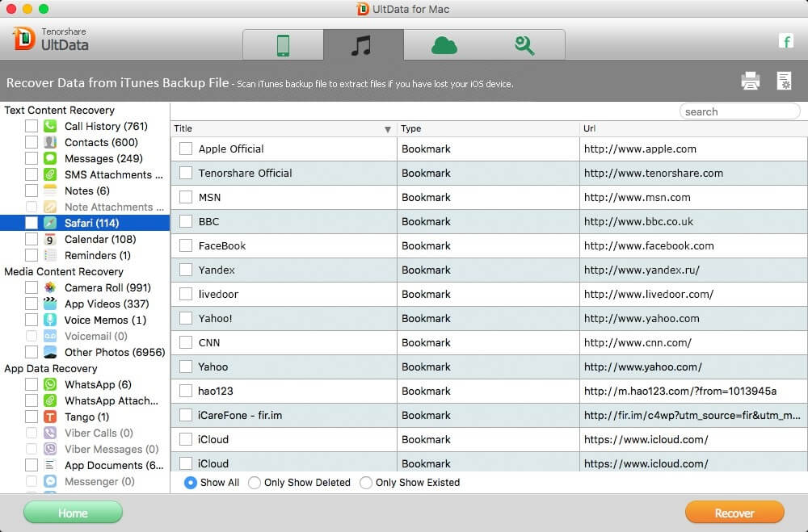Click the Url column header
The width and height of the screenshot is (808, 532).
pyautogui.click(x=693, y=128)
